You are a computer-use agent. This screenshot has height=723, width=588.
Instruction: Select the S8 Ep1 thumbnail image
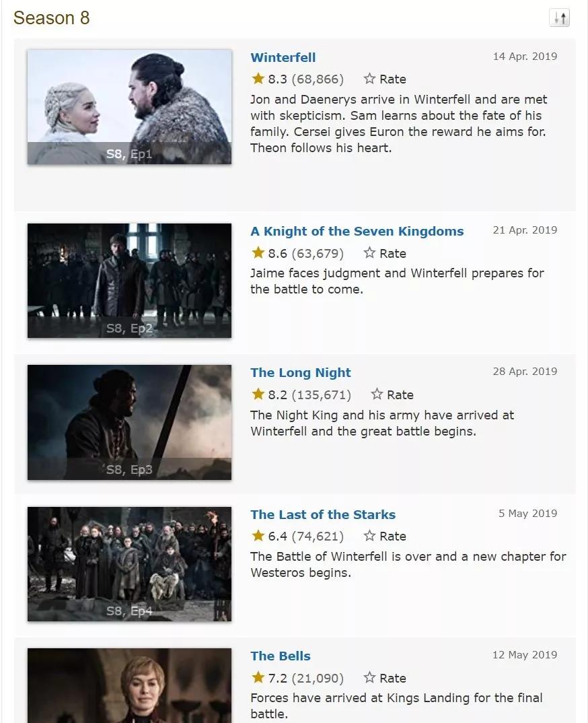tap(129, 107)
